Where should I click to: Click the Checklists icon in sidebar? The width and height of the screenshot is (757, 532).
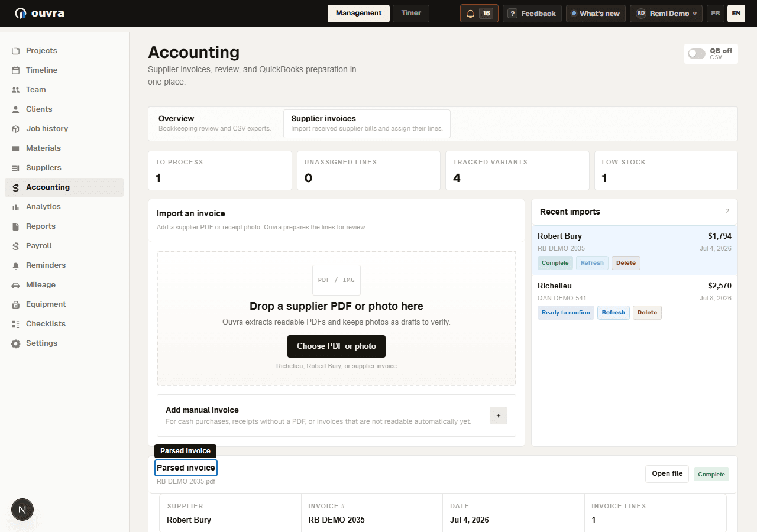tap(16, 324)
